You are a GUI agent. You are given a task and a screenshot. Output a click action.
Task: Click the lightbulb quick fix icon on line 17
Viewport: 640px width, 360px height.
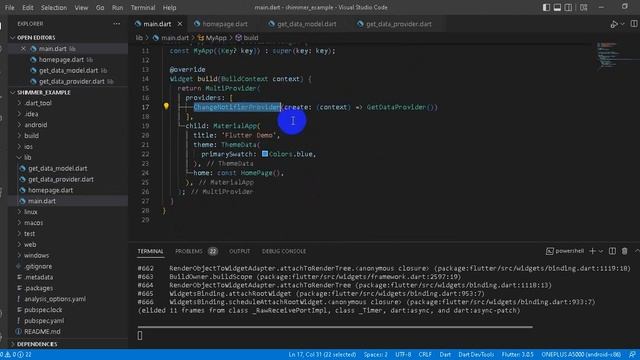coord(166,106)
